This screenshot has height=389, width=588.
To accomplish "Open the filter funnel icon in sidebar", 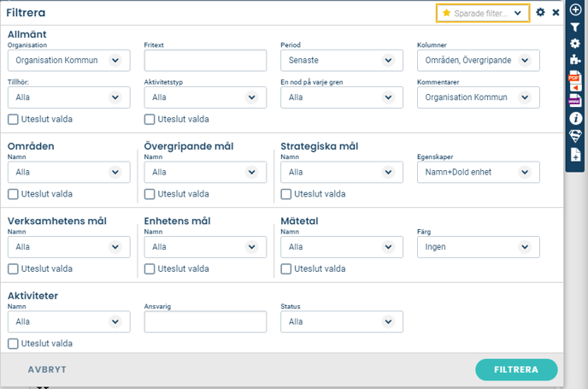I will [576, 27].
